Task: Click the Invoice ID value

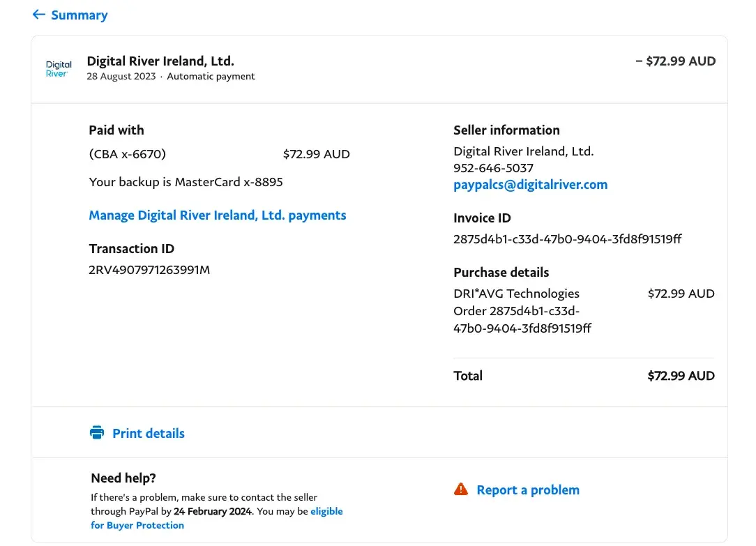Action: click(x=567, y=239)
